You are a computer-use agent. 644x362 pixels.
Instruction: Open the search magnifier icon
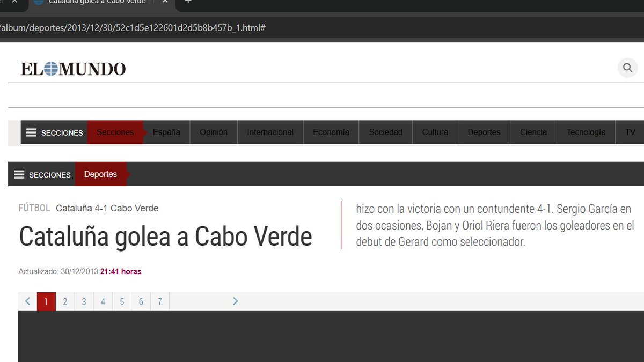click(x=627, y=68)
